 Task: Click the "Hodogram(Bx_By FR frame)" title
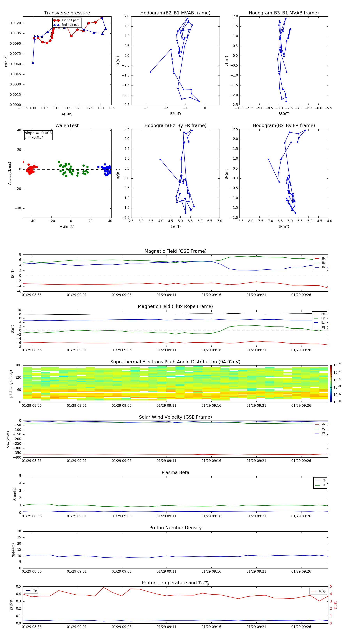point(284,125)
